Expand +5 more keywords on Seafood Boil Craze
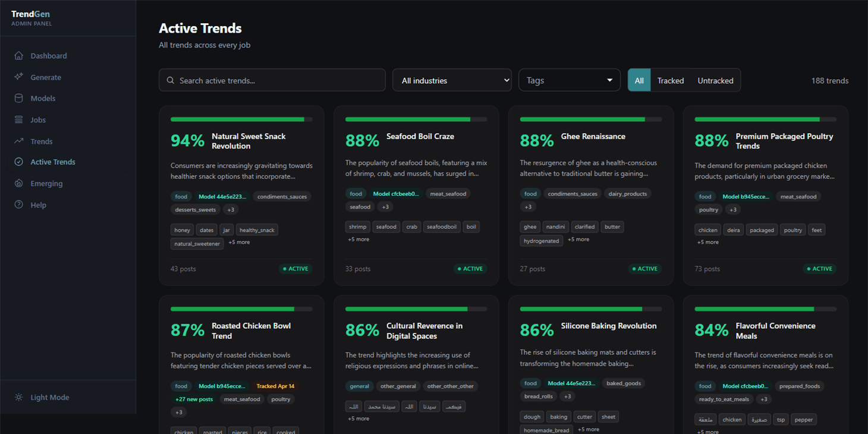Image resolution: width=868 pixels, height=434 pixels. pos(358,240)
